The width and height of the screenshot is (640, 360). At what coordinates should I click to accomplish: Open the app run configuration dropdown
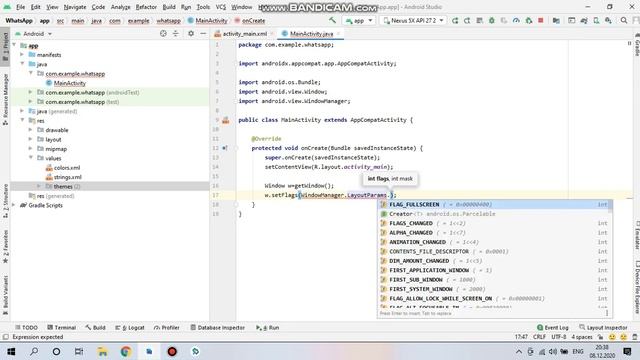(x=359, y=20)
